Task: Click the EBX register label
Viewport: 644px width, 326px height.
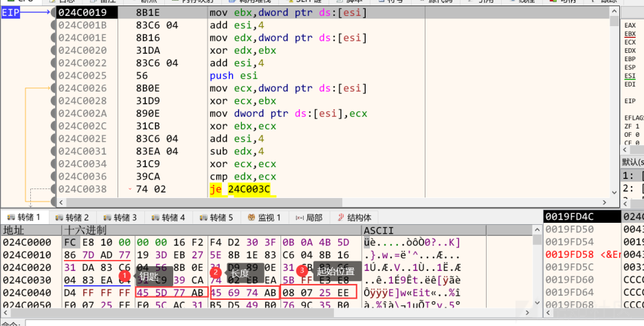Action: pyautogui.click(x=630, y=34)
